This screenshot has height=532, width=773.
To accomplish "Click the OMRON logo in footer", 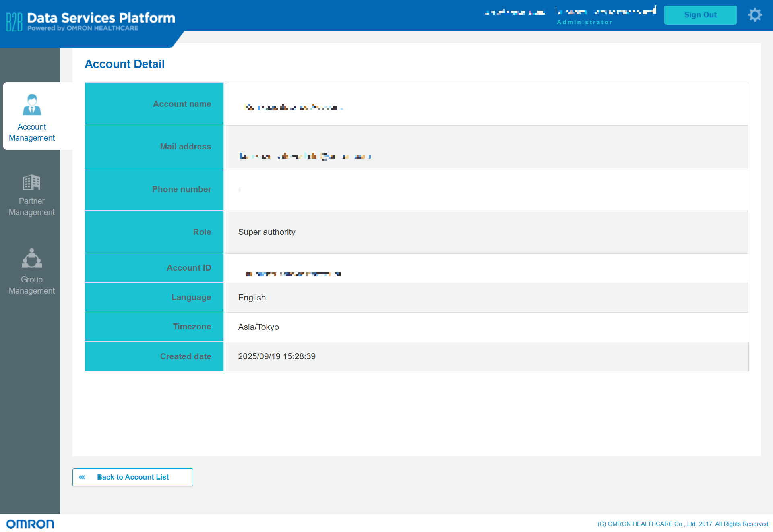I will (30, 524).
